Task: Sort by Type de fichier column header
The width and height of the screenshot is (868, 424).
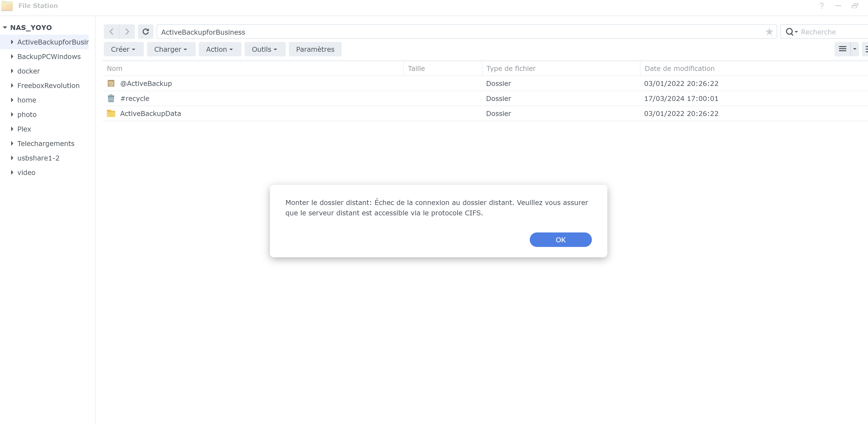Action: point(561,68)
